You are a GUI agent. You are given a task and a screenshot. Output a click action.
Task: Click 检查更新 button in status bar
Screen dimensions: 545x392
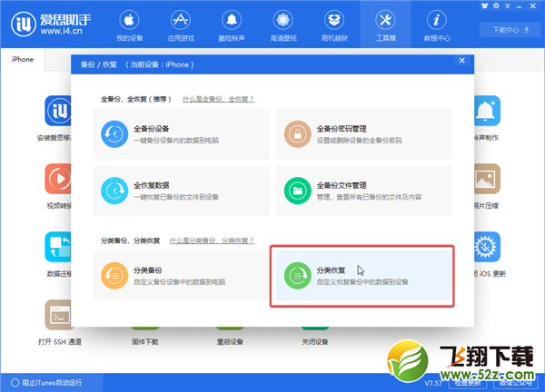[x=468, y=383]
